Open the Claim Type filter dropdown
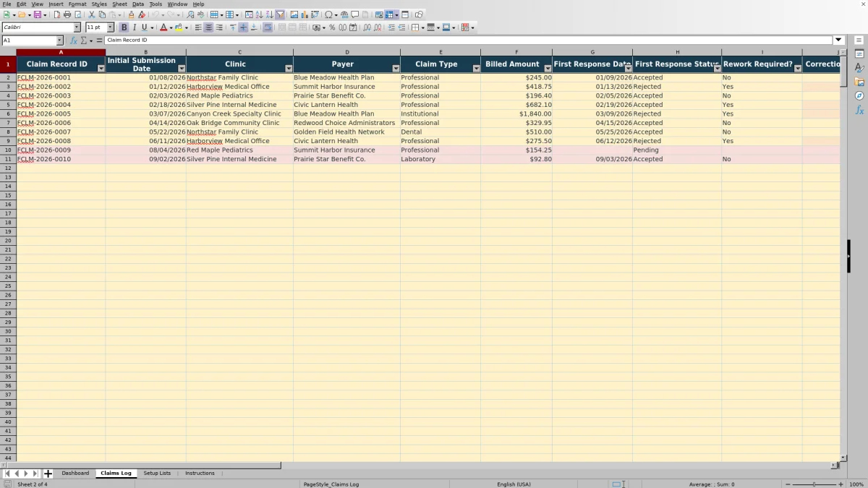This screenshot has width=868, height=488. pyautogui.click(x=476, y=68)
